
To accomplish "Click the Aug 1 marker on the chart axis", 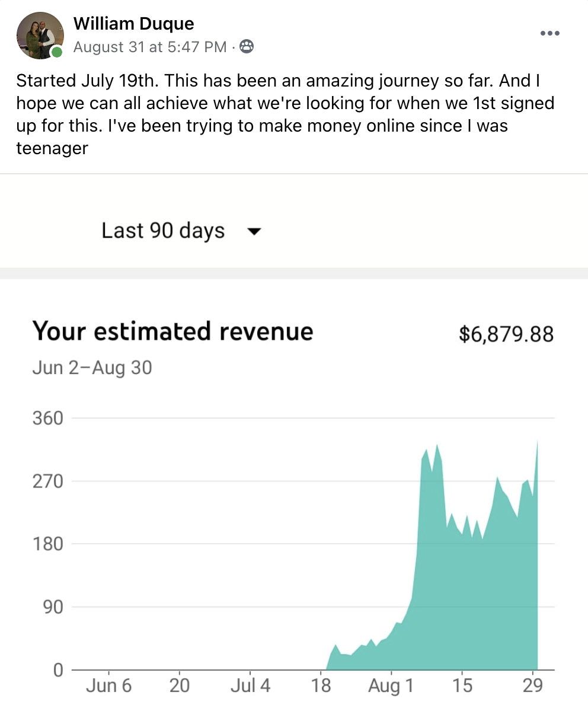I will [x=391, y=686].
